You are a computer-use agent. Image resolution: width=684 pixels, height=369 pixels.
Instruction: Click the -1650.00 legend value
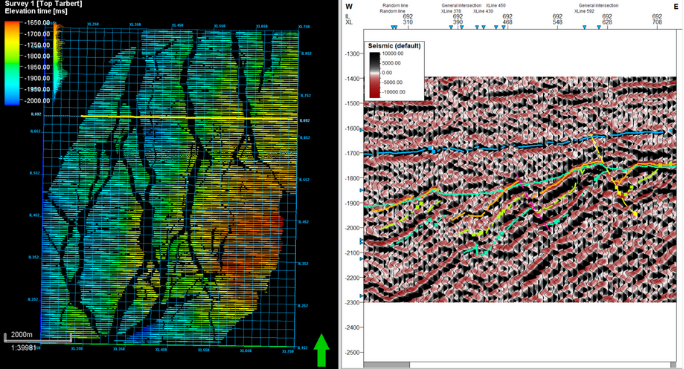pyautogui.click(x=37, y=22)
